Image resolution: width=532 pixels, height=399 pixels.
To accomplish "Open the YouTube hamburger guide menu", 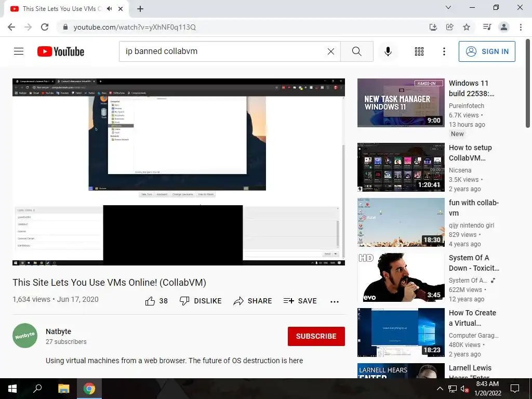I will pyautogui.click(x=19, y=51).
